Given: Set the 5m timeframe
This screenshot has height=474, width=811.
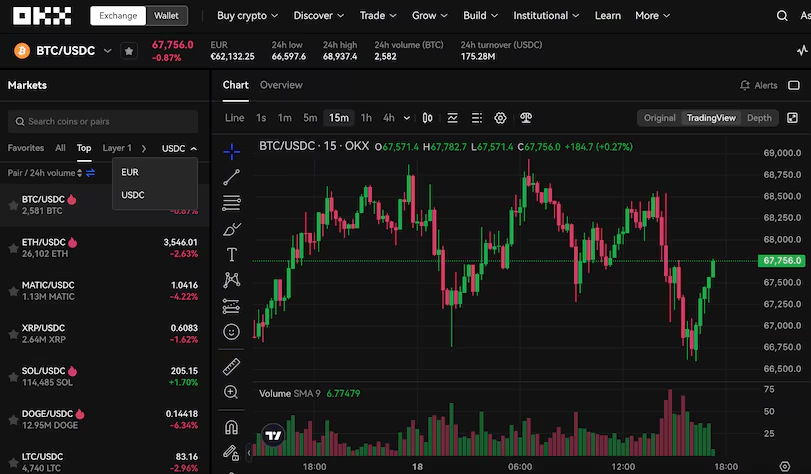Looking at the screenshot, I should [310, 118].
